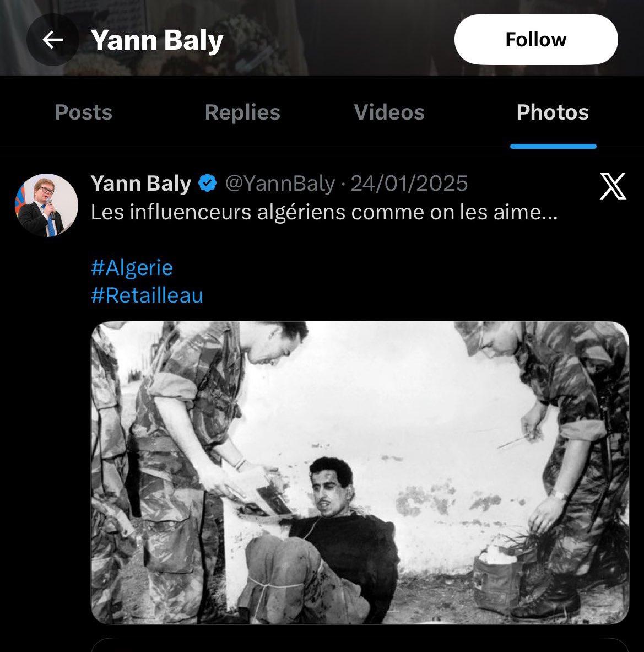The width and height of the screenshot is (644, 652).
Task: Click the Follow button
Action: pos(535,40)
